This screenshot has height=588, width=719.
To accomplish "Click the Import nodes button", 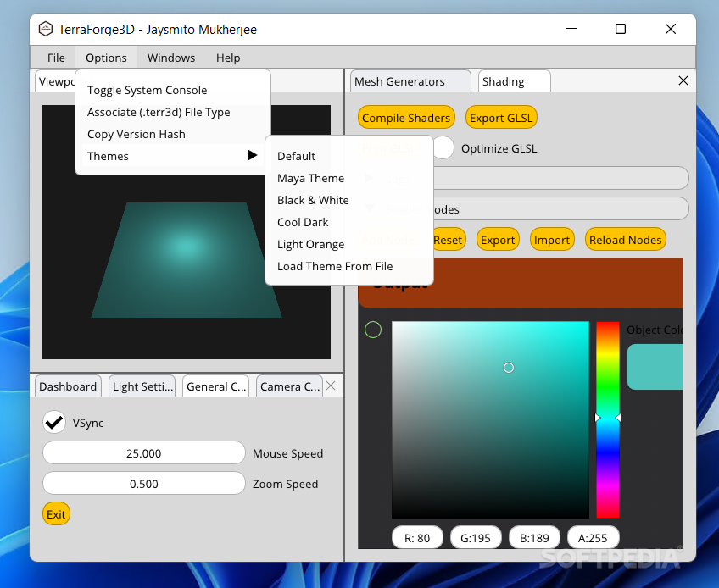I will tap(552, 240).
